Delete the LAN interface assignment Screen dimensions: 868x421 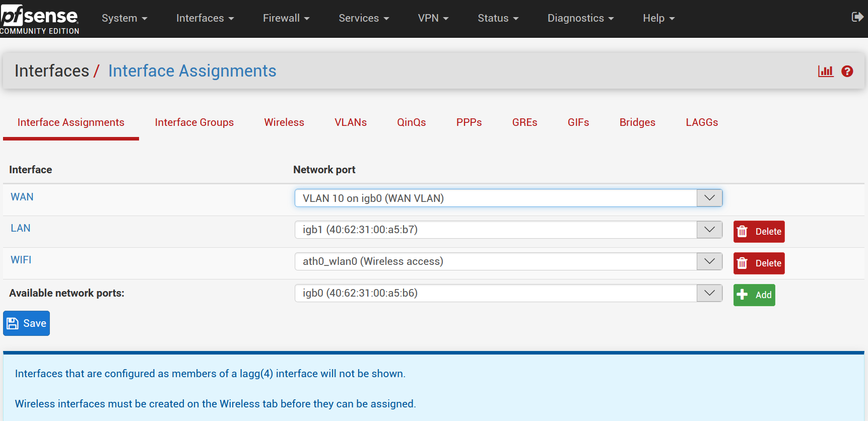(759, 232)
